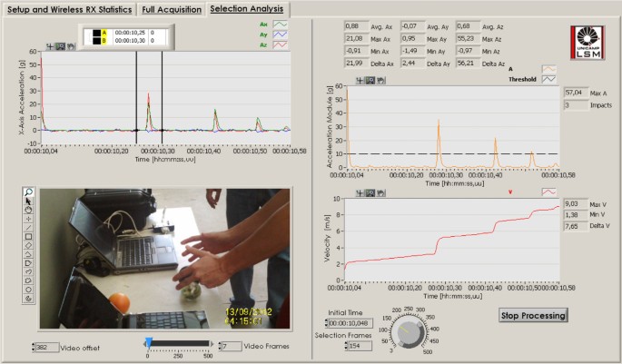This screenshot has width=622, height=364.
Task: Click Avg. Ay indicator value -0,07
Action: pos(412,26)
